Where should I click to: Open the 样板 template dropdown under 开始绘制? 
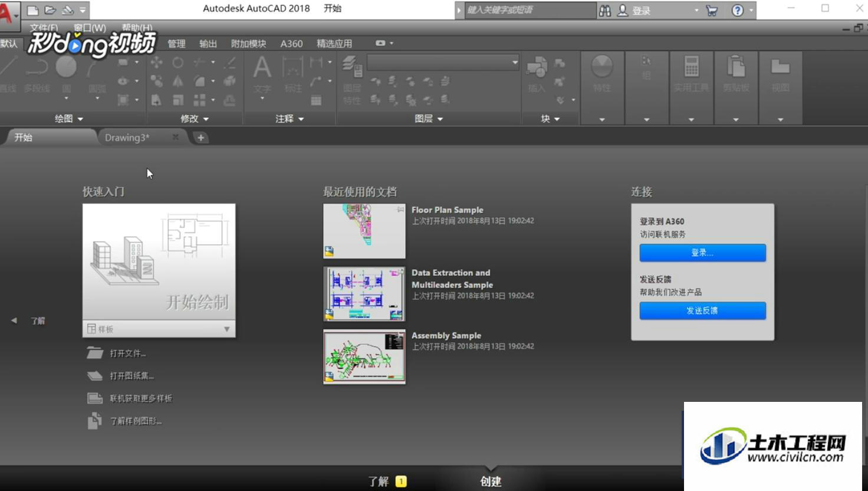pos(226,329)
